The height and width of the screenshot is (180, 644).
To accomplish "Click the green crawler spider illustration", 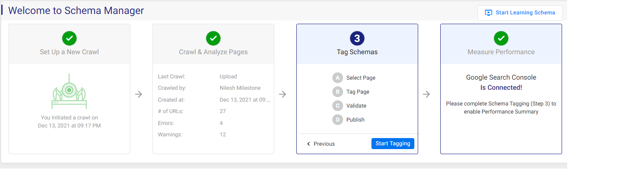I will 69,91.
